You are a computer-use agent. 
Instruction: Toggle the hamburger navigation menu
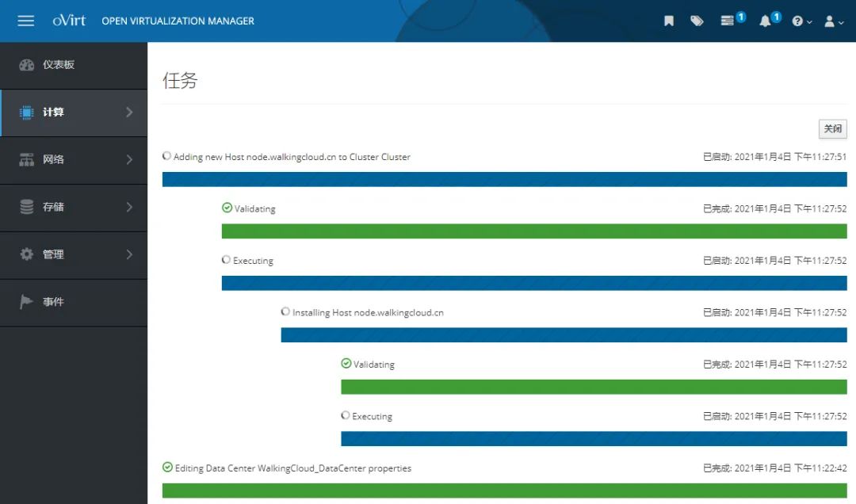(x=25, y=21)
